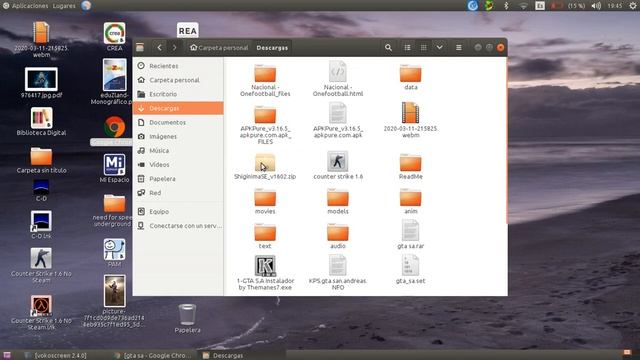This screenshot has height=360, width=640.
Task: Open Equipo in the sidebar
Action: 178,211
